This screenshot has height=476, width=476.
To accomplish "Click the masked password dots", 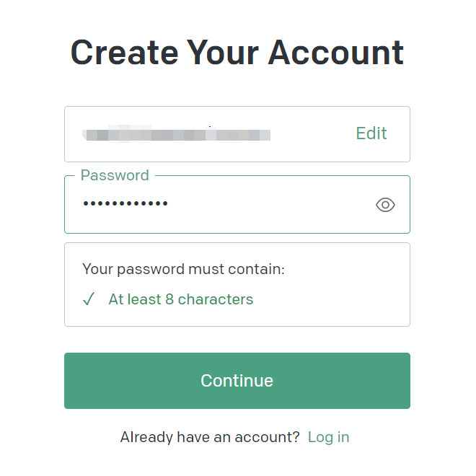I will [125, 203].
